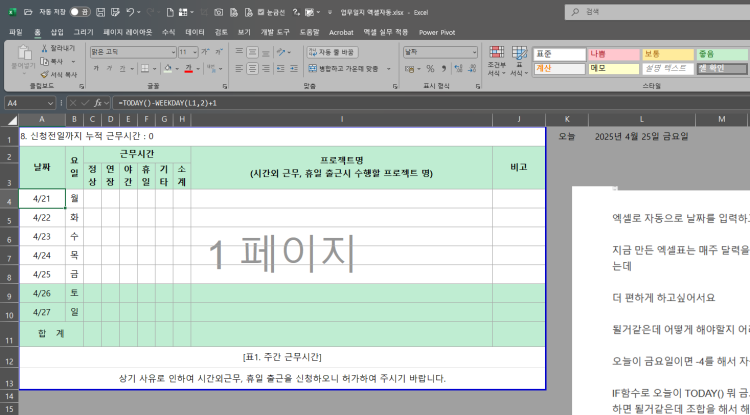The width and height of the screenshot is (750, 415).
Task: Apply the fill color paint bucket
Action: tap(167, 69)
